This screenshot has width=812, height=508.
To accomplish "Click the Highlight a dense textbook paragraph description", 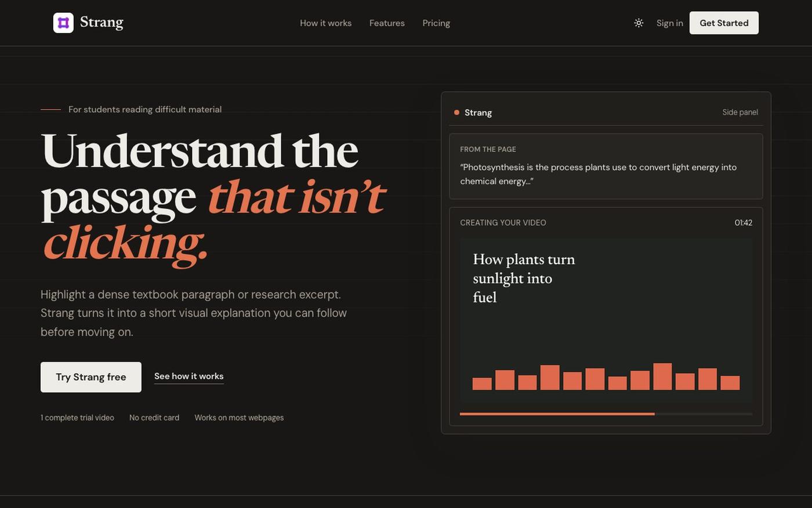I will (x=194, y=313).
